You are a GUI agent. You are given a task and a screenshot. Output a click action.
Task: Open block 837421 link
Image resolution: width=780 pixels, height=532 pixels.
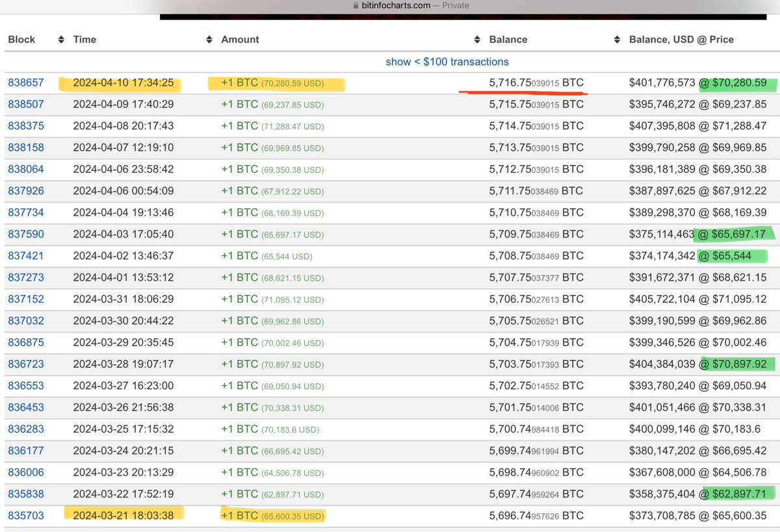point(26,256)
